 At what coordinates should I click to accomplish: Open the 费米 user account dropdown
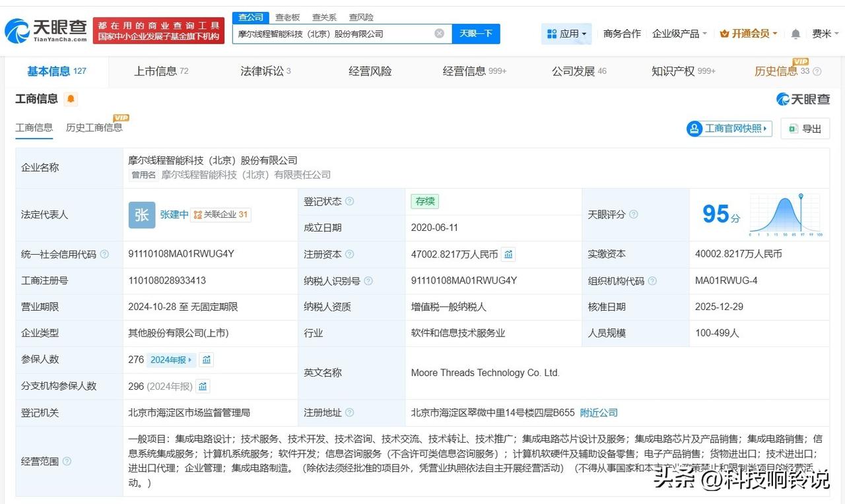coord(825,34)
